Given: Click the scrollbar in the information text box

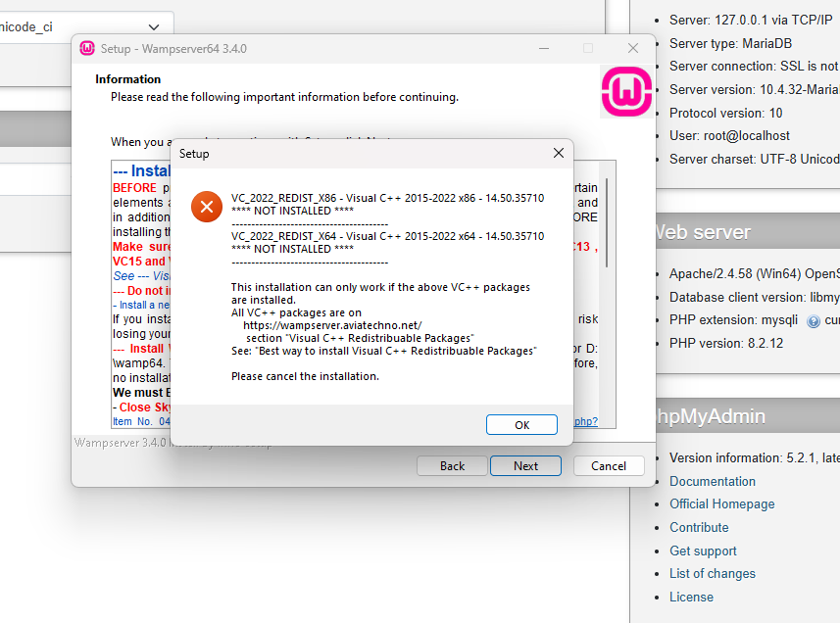Looking at the screenshot, I should pyautogui.click(x=607, y=222).
